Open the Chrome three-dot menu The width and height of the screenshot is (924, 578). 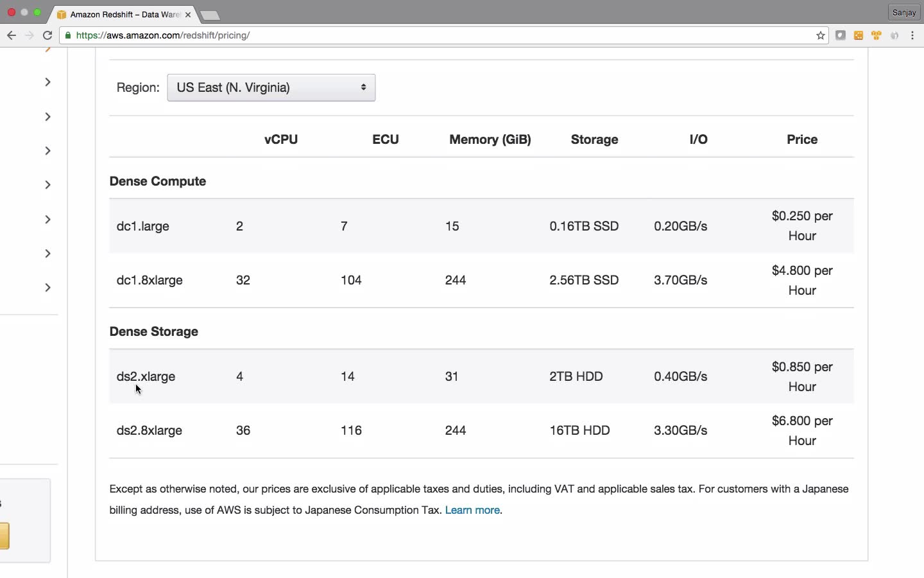(913, 35)
